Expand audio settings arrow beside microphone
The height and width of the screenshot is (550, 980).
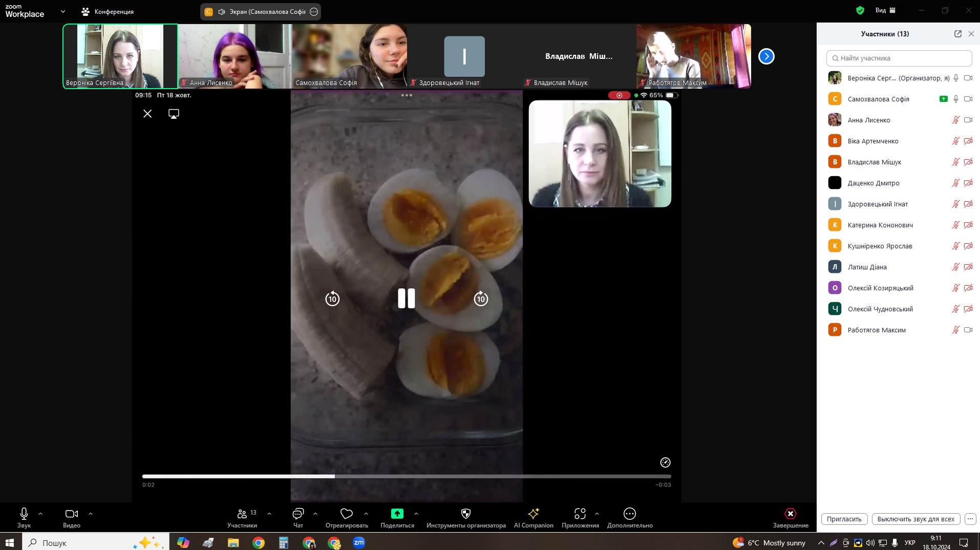(40, 514)
